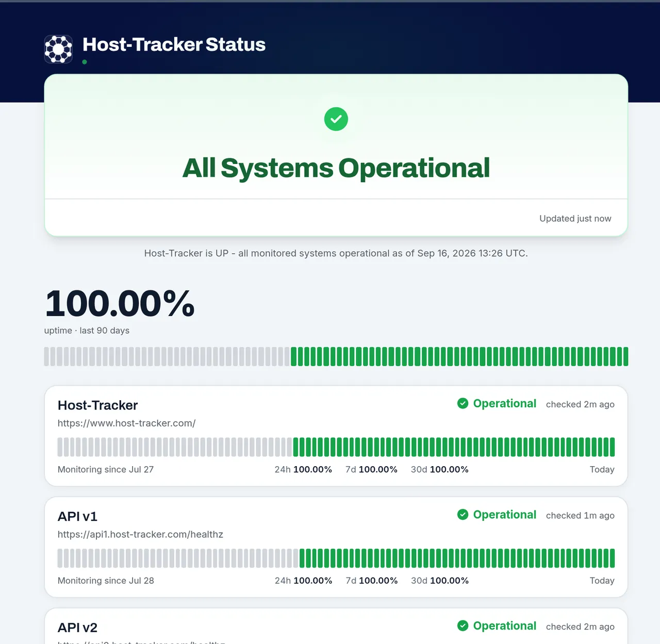The image size is (660, 644).
Task: Click the large 100.00% uptime figure
Action: pos(120,303)
